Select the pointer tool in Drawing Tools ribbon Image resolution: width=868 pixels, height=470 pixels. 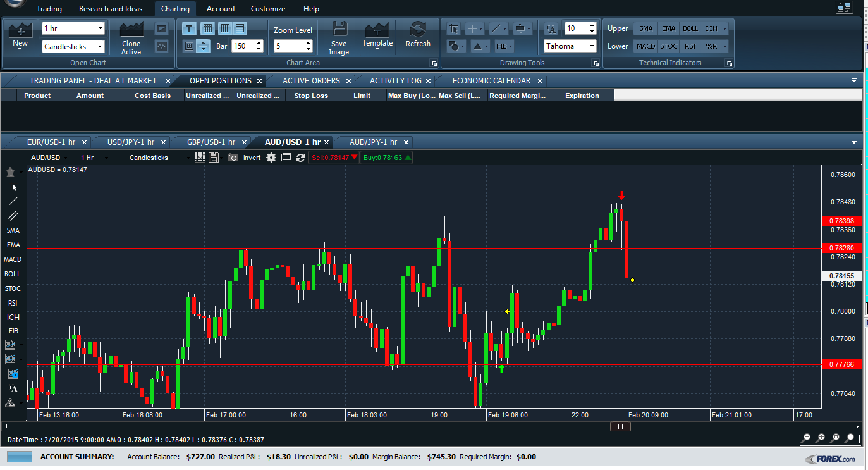tap(453, 28)
